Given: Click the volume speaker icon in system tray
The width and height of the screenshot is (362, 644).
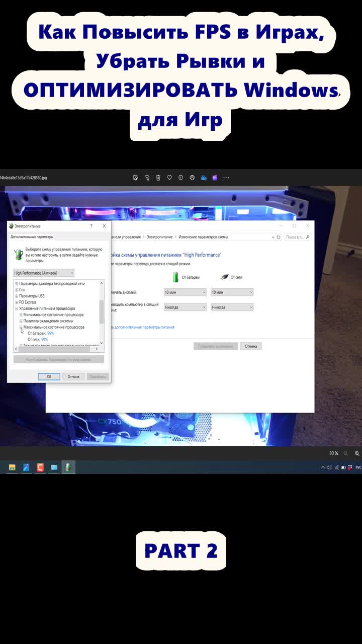Looking at the screenshot, I should click(x=329, y=467).
